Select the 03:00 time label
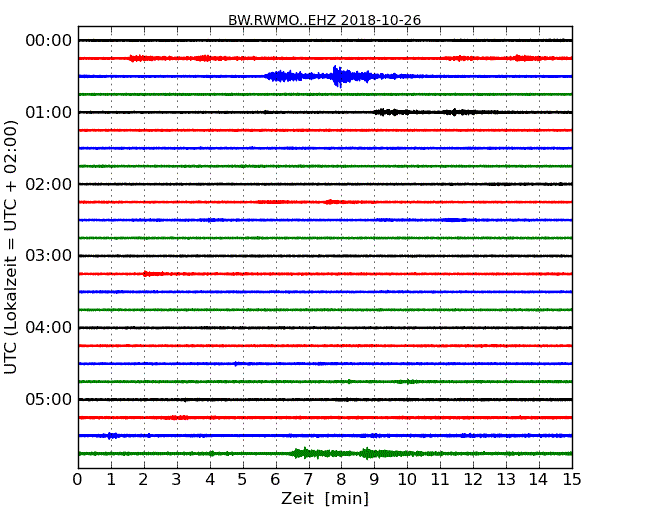Screen dimensions: 650x520 (x=49, y=256)
